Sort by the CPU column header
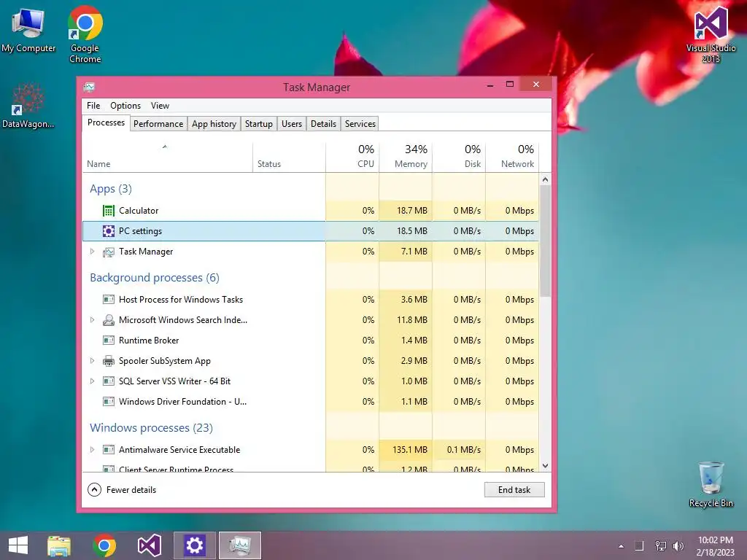747x560 pixels. (352, 157)
